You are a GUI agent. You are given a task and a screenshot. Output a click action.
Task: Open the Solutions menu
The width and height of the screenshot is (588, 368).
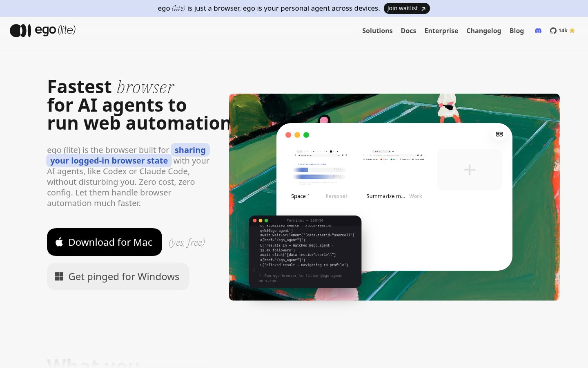(377, 31)
